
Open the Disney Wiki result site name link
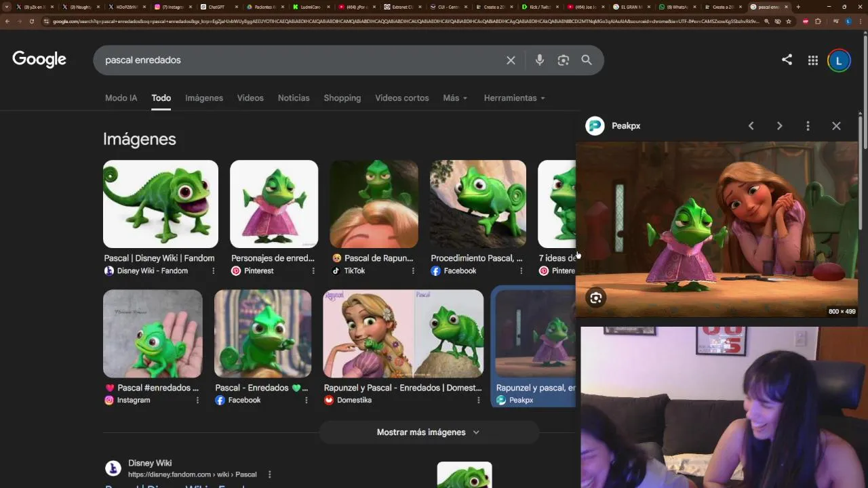click(x=150, y=463)
